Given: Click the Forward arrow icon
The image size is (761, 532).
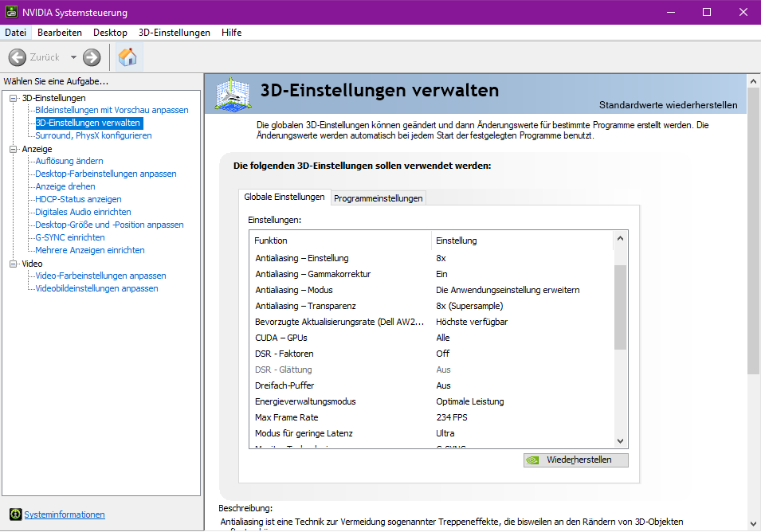Looking at the screenshot, I should (92, 57).
